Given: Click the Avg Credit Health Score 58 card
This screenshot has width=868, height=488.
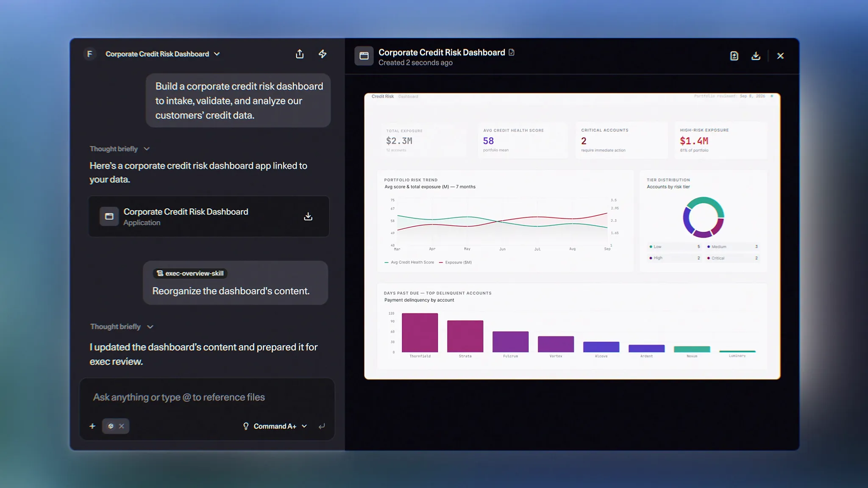Looking at the screenshot, I should coord(523,140).
